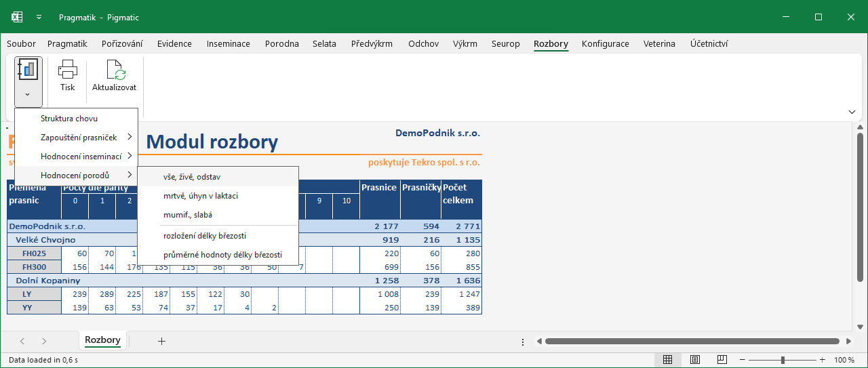Click the FH300 breed row label
The height and width of the screenshot is (368, 868).
coord(34,267)
